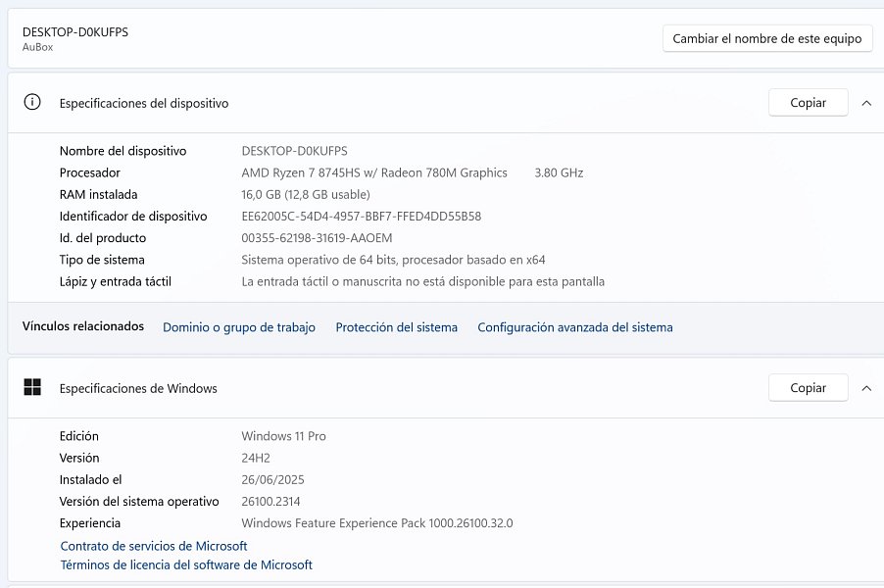Screen dimensions: 884x588
Task: Click the info icon beside Especificaciones del dispositivo
Action: [x=32, y=102]
